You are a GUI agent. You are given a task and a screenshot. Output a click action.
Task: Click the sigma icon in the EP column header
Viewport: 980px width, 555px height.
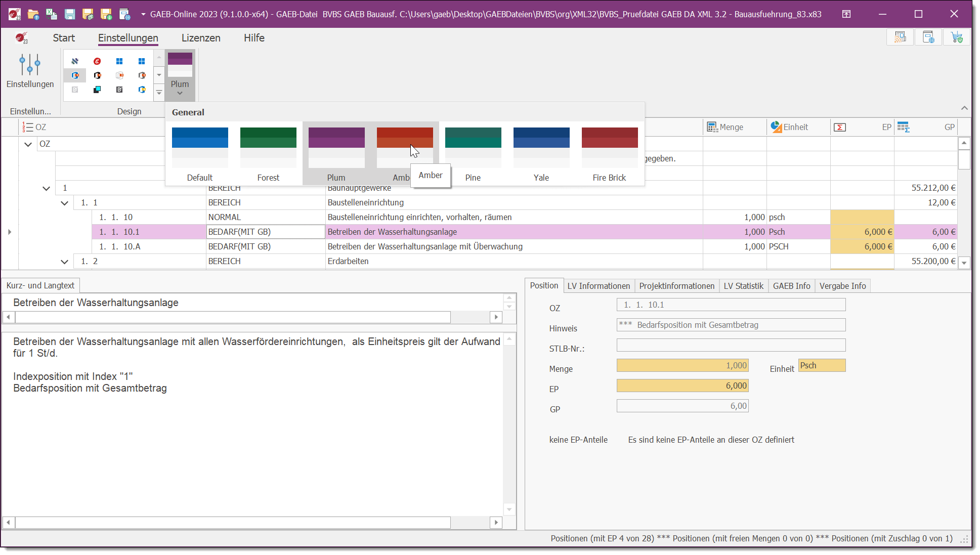tap(839, 127)
